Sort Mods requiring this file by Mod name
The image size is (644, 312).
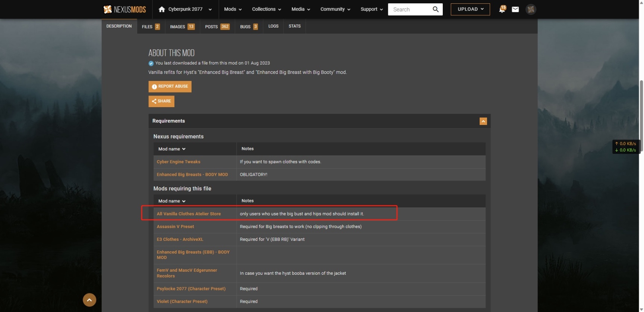(x=172, y=201)
